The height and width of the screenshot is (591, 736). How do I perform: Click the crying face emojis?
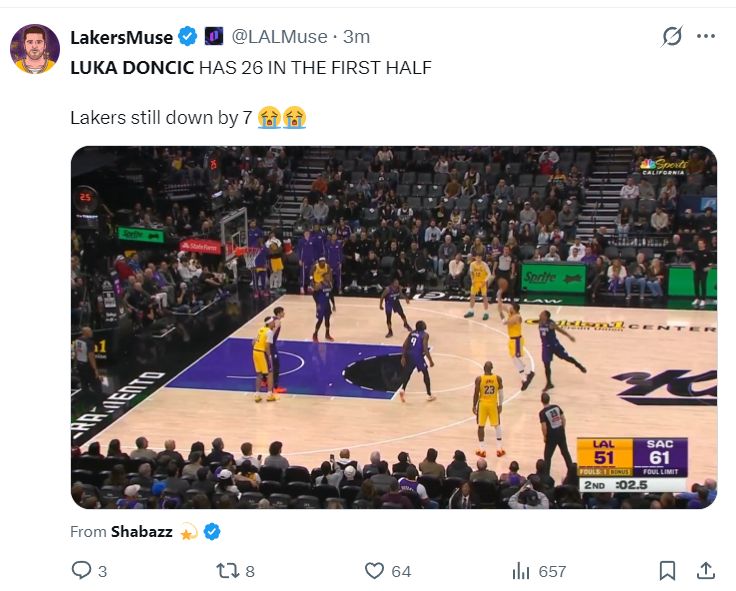tap(281, 118)
